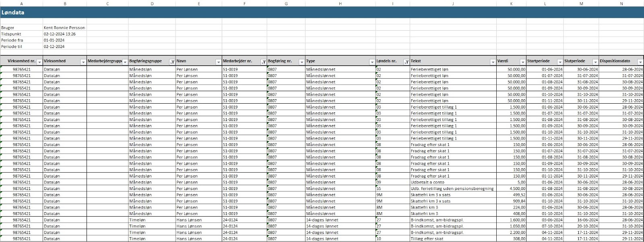Select column J header
Viewport: 644px width, 242px height.
click(x=453, y=4)
